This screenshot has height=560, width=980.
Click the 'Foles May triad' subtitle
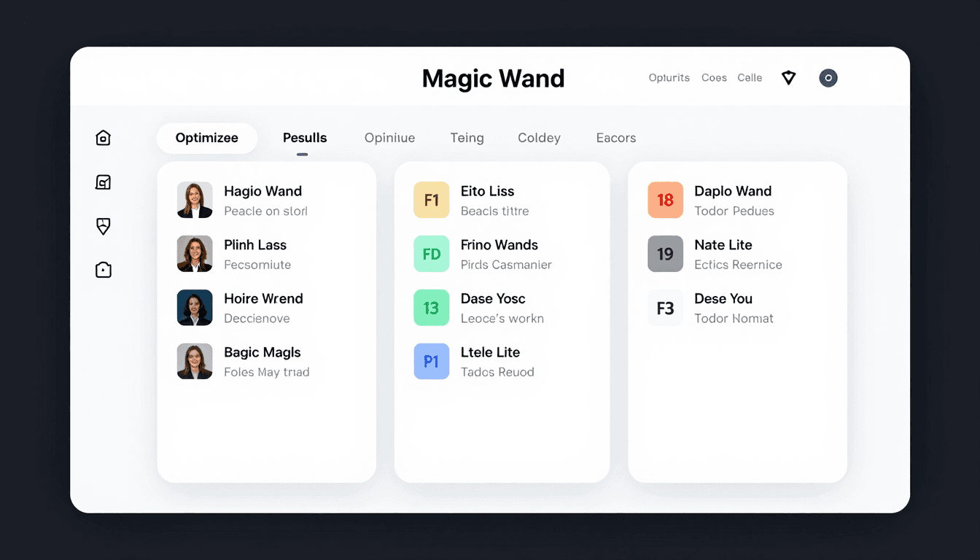[267, 372]
